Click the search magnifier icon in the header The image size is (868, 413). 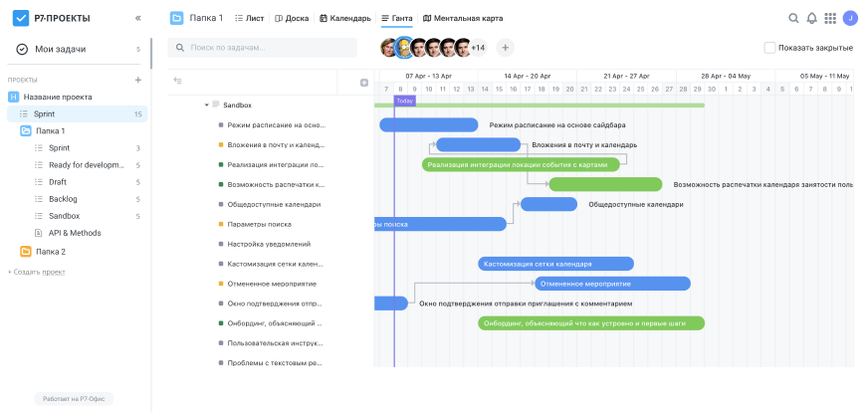(793, 18)
